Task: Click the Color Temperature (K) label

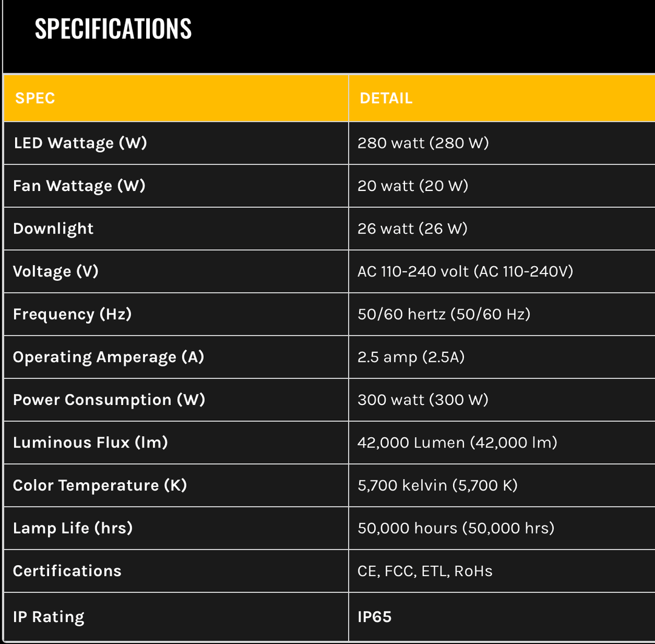Action: click(100, 485)
